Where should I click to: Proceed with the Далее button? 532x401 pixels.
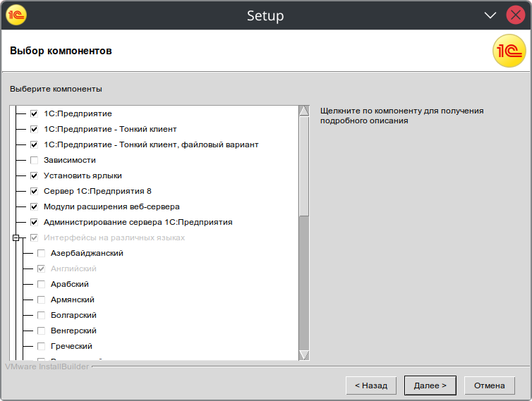(430, 385)
